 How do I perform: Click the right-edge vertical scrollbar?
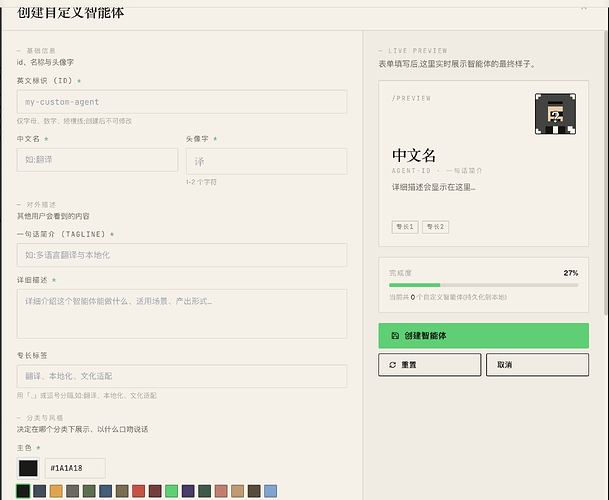[606, 173]
